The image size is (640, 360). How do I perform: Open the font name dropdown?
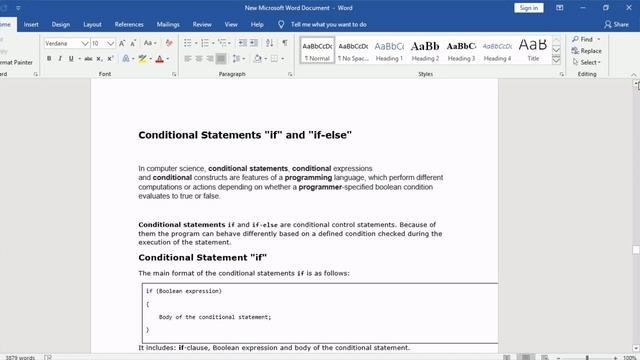pos(84,43)
